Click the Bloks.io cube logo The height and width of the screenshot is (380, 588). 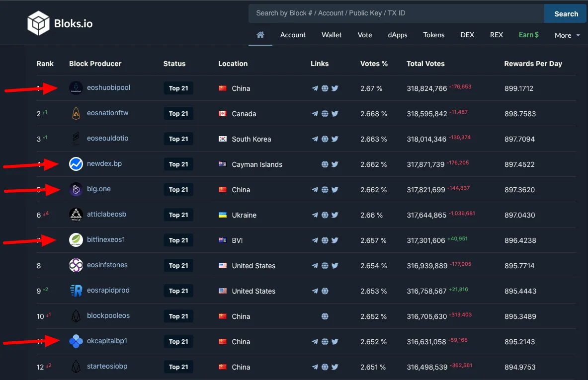(38, 23)
